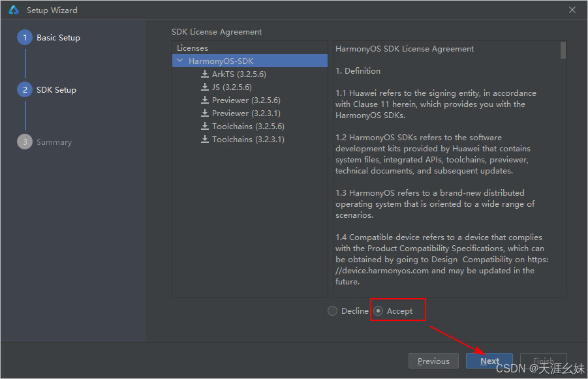
Task: Collapse the HarmonyOS-SDK tree node
Action: (x=180, y=61)
